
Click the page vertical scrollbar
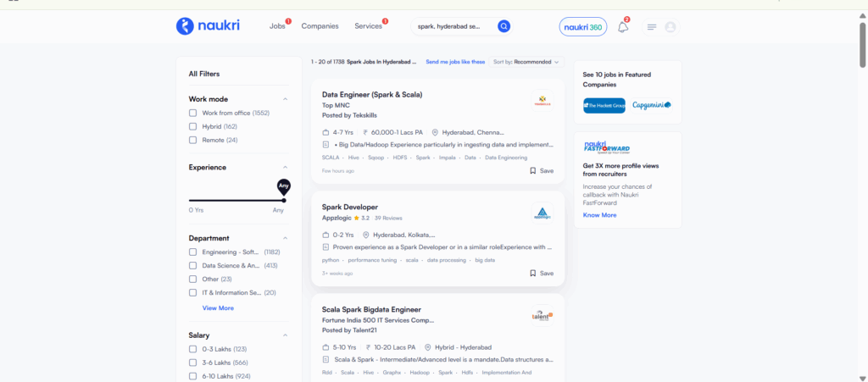862,46
